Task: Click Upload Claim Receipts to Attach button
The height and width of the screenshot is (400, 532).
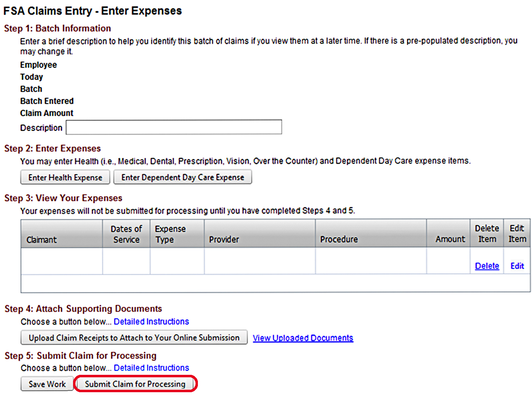Action: (x=134, y=338)
